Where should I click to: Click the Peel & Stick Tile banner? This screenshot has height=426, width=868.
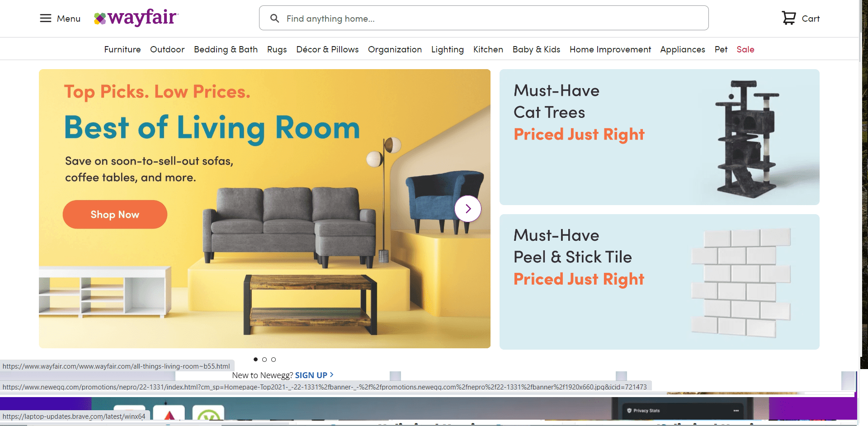click(x=659, y=281)
